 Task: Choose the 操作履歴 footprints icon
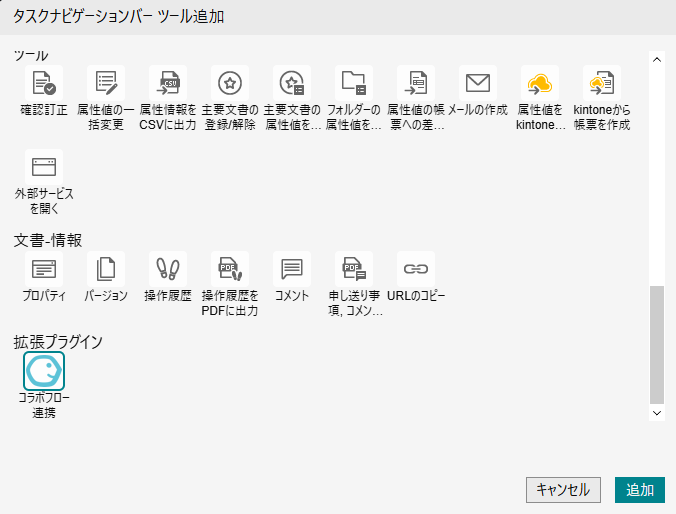168,269
